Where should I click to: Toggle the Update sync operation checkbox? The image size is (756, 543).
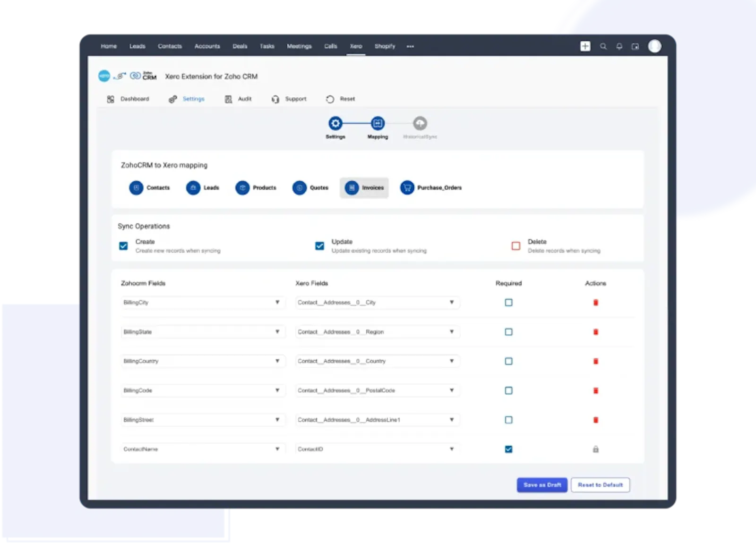[320, 246]
